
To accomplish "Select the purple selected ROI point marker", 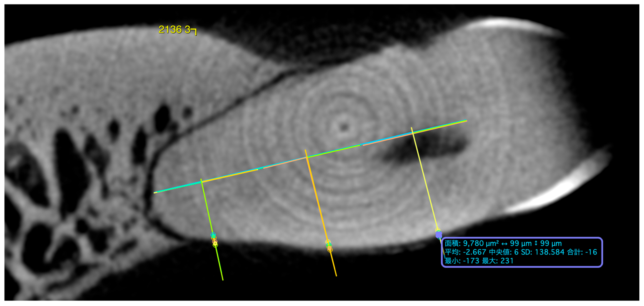I will (439, 235).
